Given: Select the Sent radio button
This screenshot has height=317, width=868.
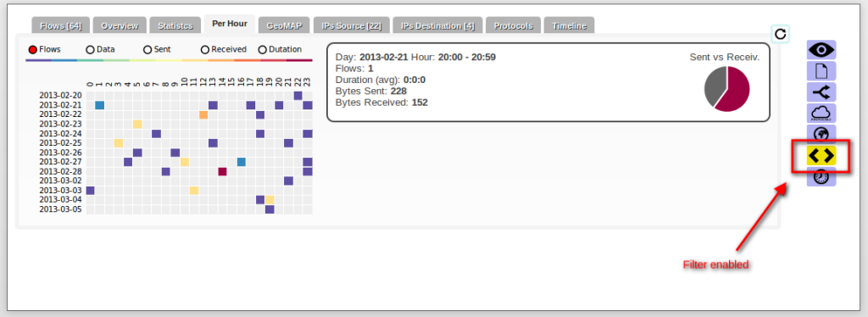Looking at the screenshot, I should (x=147, y=50).
